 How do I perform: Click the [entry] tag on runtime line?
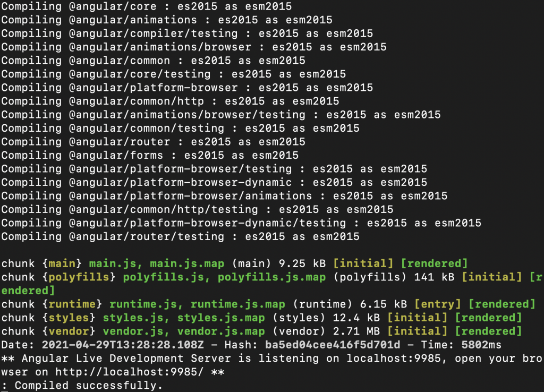438,304
